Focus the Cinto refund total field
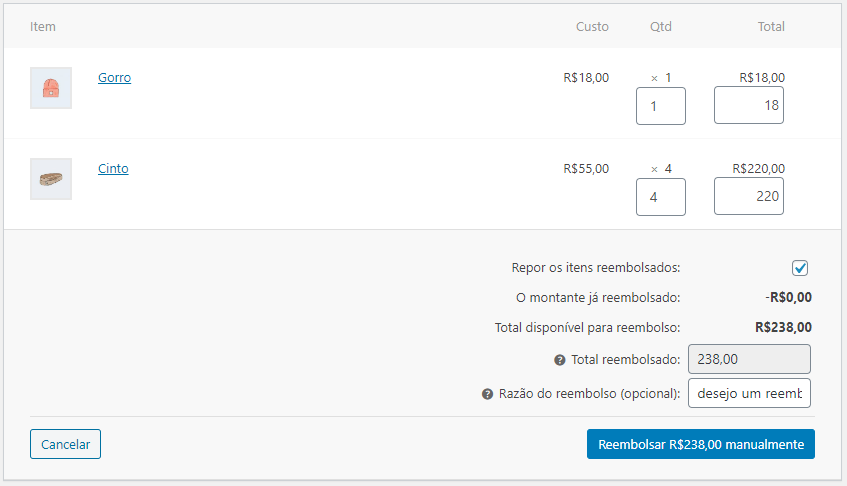Image resolution: width=847 pixels, height=486 pixels. 748,197
